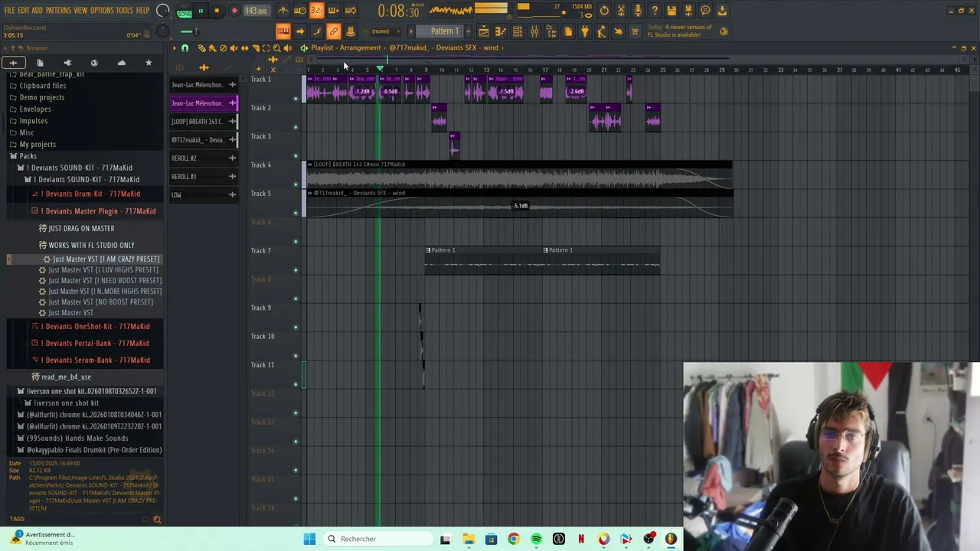Screen dimensions: 980x551
Task: Open the FILE menu
Action: (x=10, y=11)
